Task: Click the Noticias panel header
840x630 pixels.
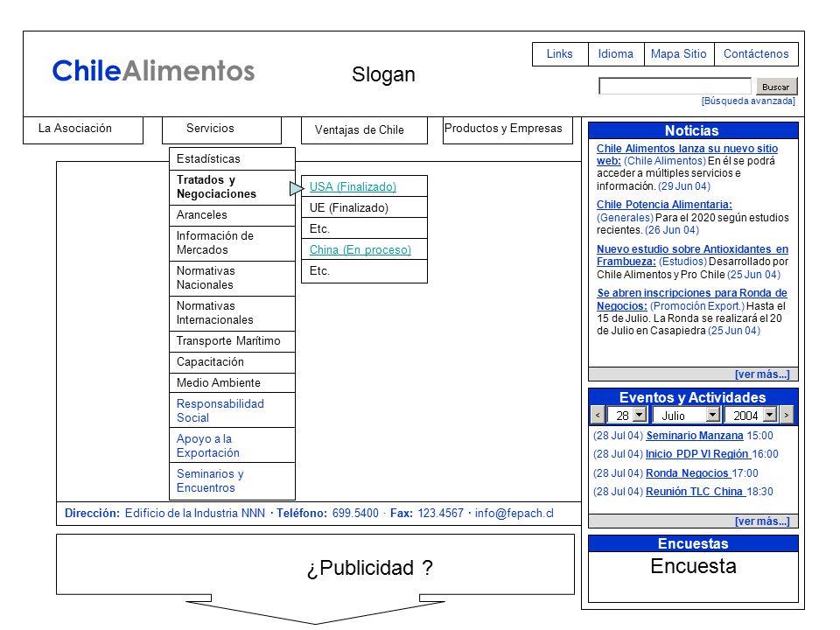Action: (693, 130)
